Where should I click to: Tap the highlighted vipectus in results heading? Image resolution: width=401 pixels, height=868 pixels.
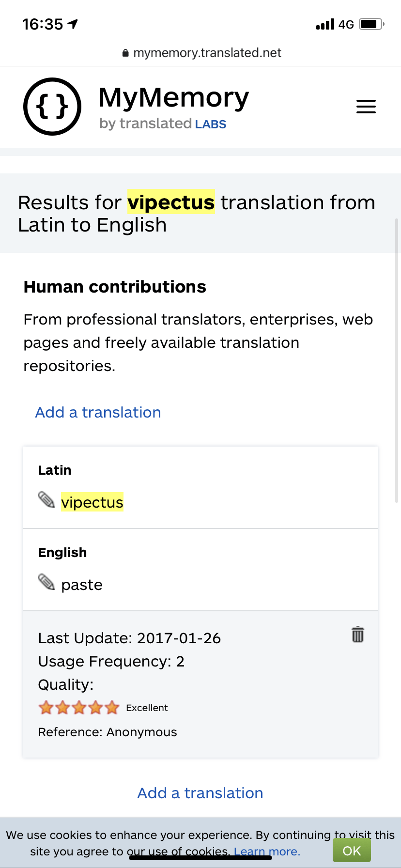(171, 202)
